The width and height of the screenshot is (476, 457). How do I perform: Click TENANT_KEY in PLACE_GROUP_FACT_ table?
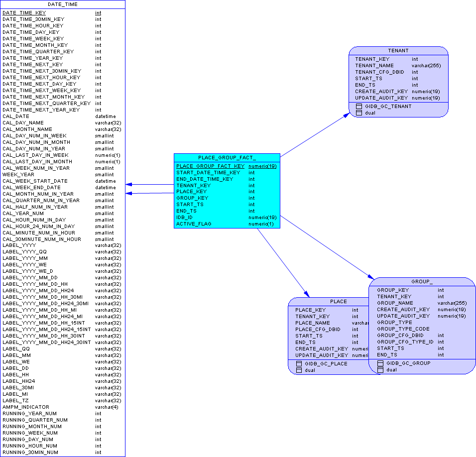click(x=194, y=185)
